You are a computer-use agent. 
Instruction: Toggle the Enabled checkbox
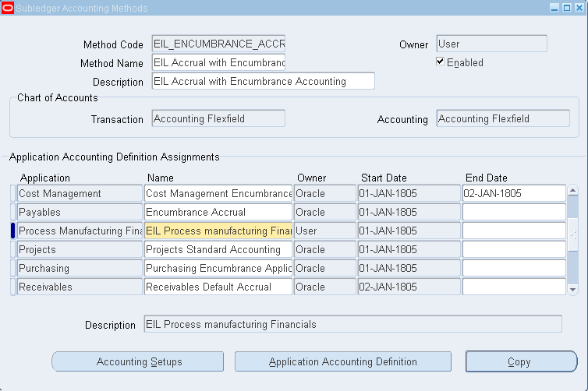pyautogui.click(x=441, y=62)
